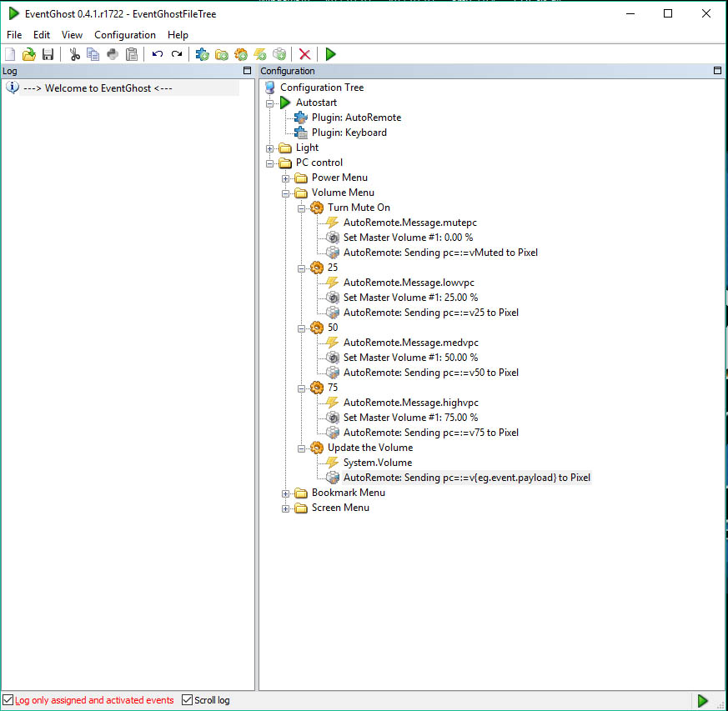Collapse the Autostart node
This screenshot has width=728, height=711.
[x=269, y=103]
